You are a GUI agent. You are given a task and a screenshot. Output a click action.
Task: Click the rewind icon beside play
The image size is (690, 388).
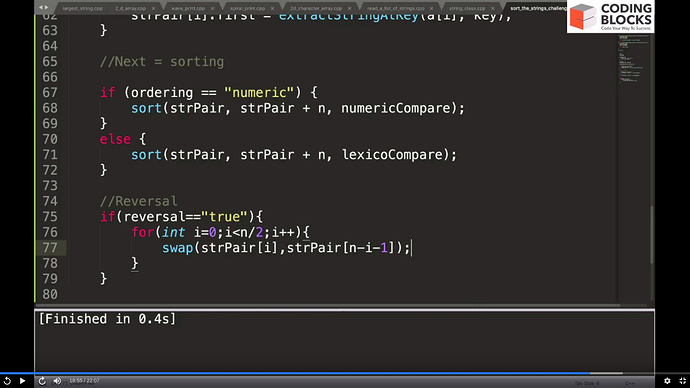(x=7, y=381)
